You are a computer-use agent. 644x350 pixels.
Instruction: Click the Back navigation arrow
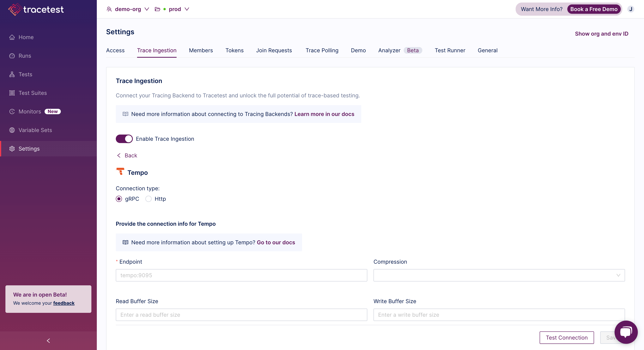(119, 155)
